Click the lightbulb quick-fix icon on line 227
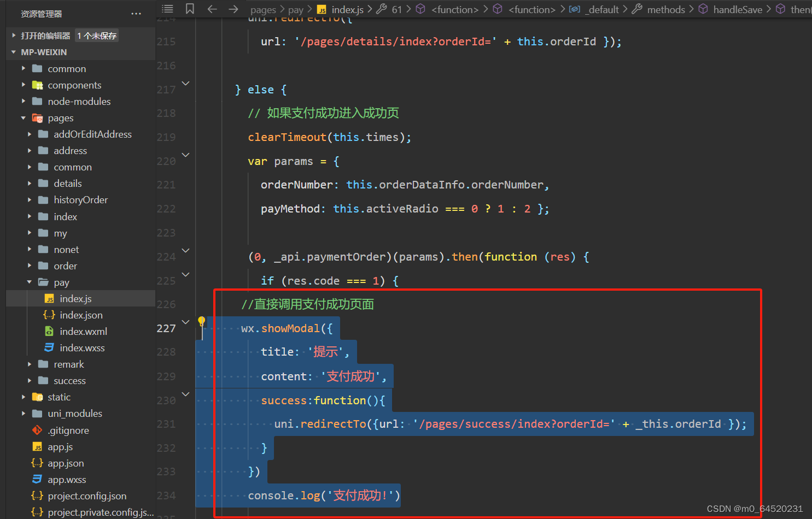The image size is (812, 519). pyautogui.click(x=201, y=321)
